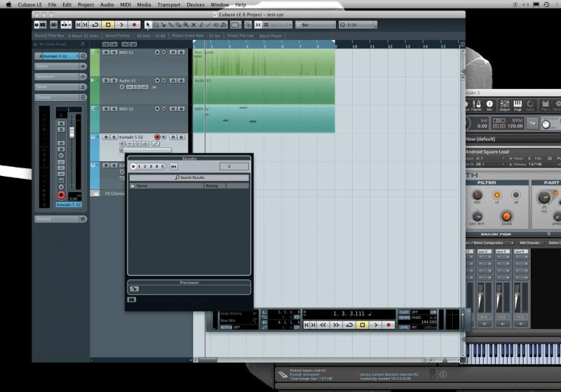
Task: Select rating filter 3 in Results panel
Action: click(x=151, y=166)
